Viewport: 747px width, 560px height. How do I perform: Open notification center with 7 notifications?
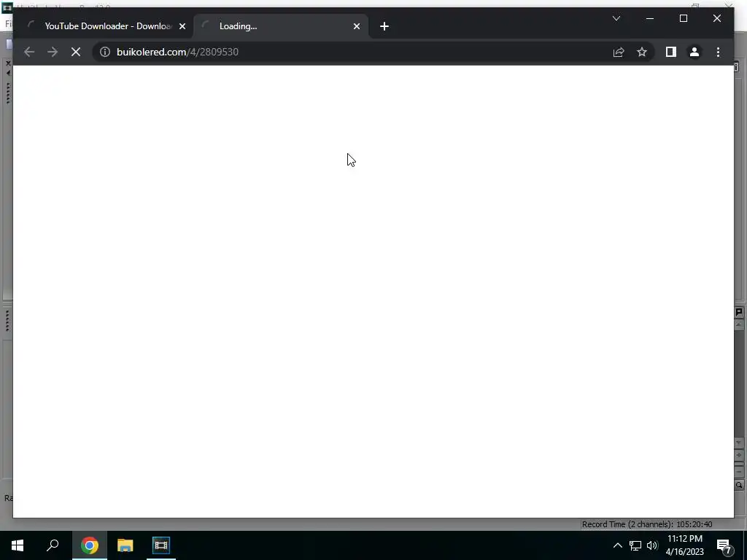(724, 545)
